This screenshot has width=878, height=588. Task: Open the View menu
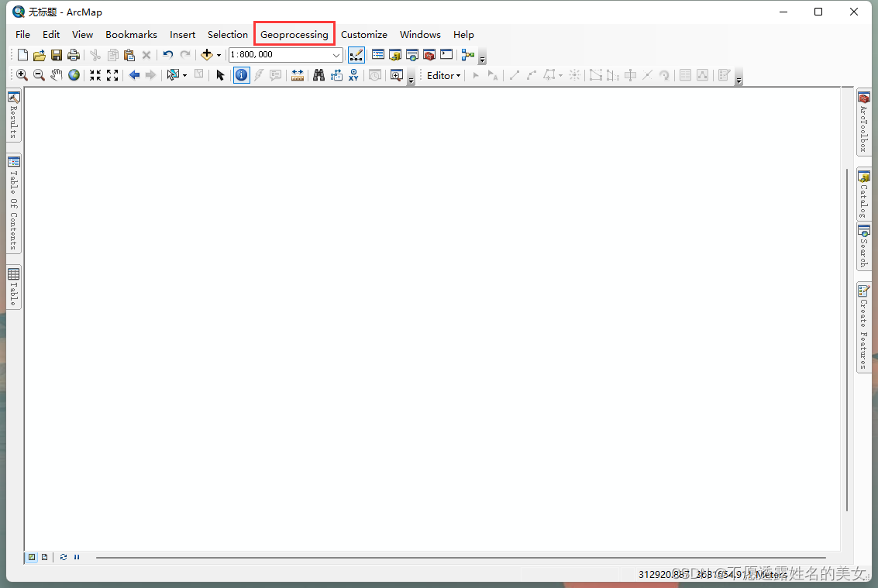82,34
